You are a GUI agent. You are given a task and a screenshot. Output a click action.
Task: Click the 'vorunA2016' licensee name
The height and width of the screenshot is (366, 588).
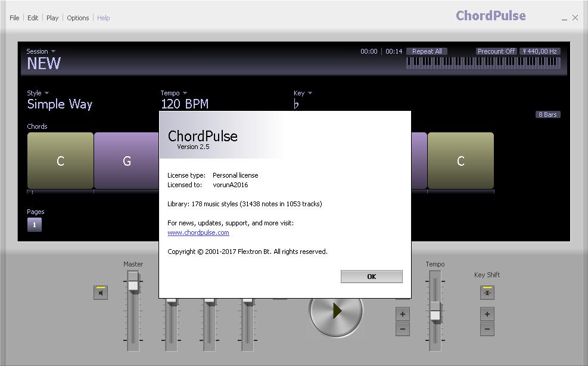pos(230,185)
